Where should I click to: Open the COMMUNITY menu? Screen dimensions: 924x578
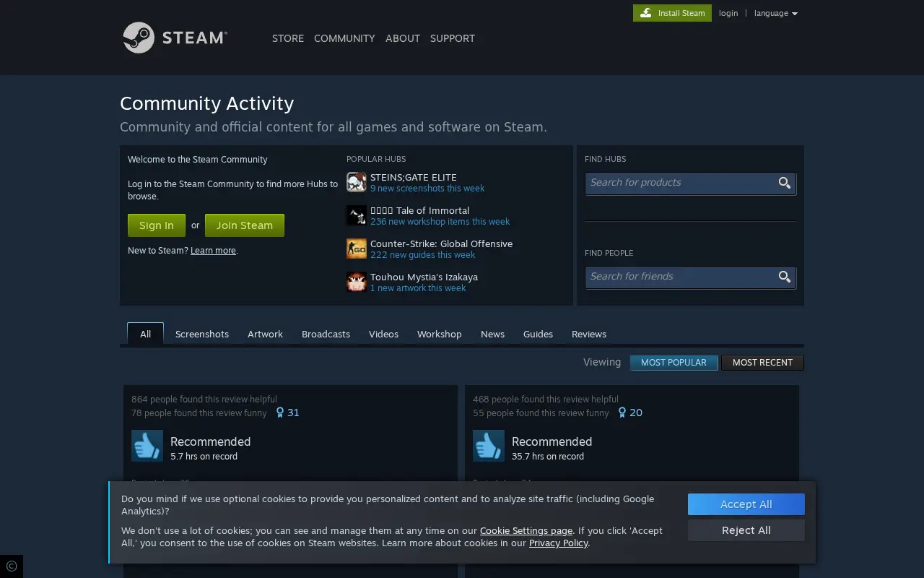[344, 38]
